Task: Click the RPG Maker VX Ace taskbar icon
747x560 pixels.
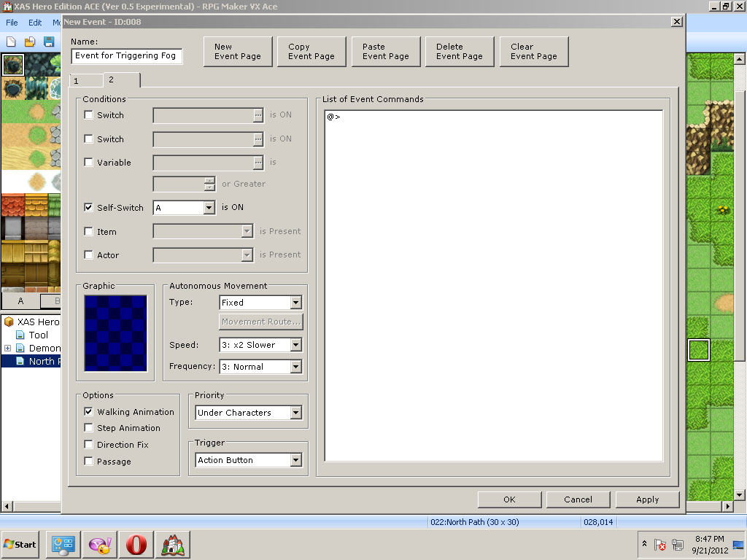Action: coord(173,545)
